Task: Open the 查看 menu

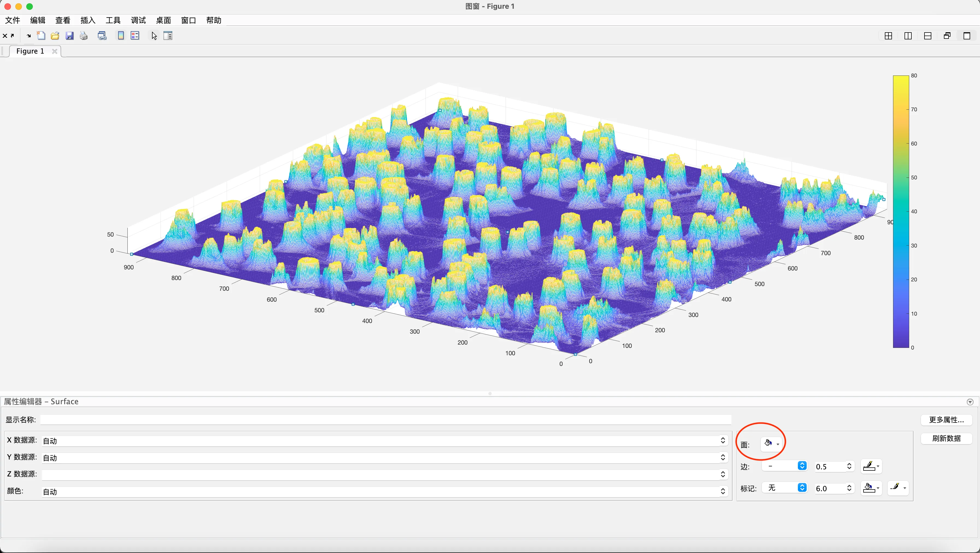Action: pos(63,20)
